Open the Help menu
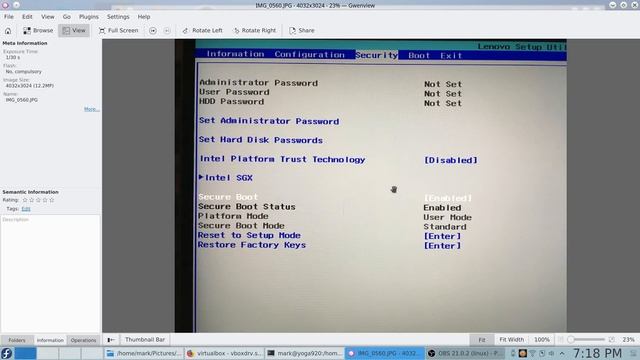Viewport: 640px width, 360px height. 144,17
